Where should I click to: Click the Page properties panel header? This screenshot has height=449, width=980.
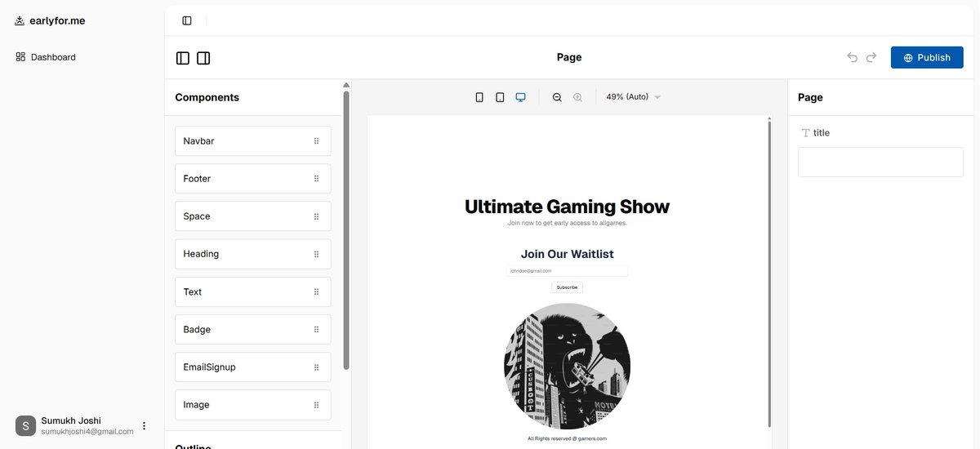[x=810, y=97]
